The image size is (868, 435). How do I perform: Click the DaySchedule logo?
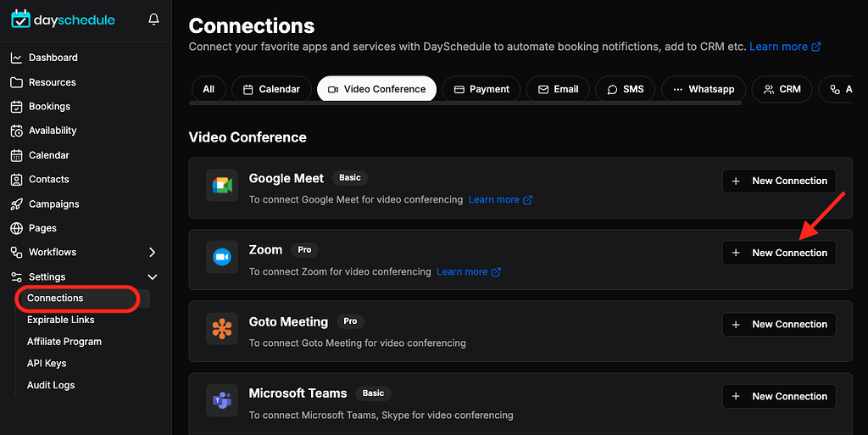[x=64, y=20]
